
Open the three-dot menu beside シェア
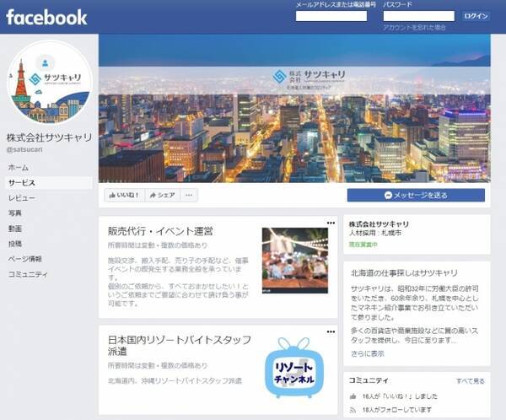(189, 195)
